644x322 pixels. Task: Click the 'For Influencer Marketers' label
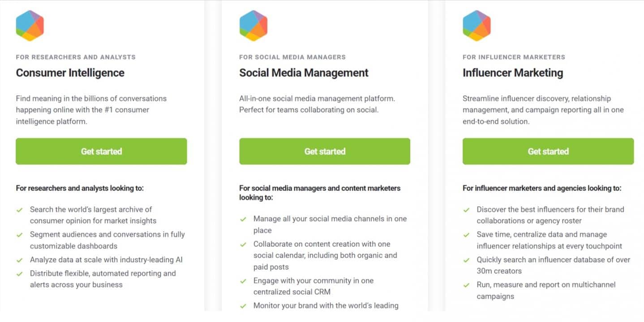click(514, 57)
